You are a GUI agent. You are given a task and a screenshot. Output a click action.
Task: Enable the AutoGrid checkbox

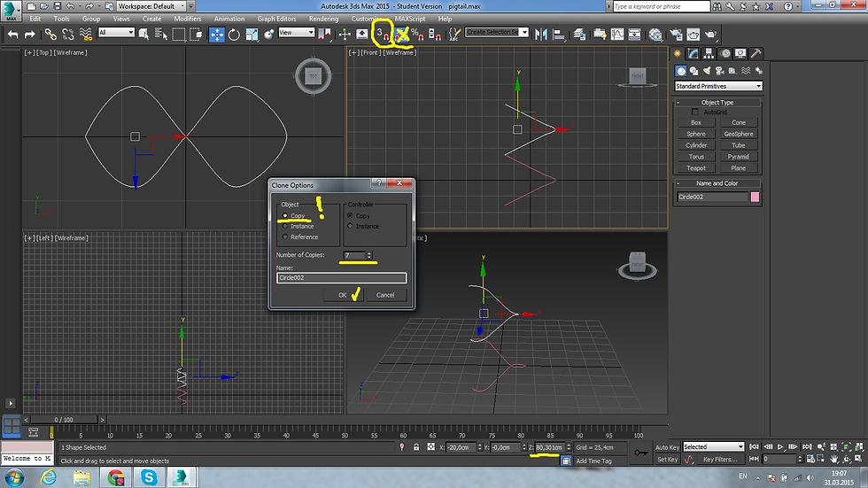coord(695,112)
